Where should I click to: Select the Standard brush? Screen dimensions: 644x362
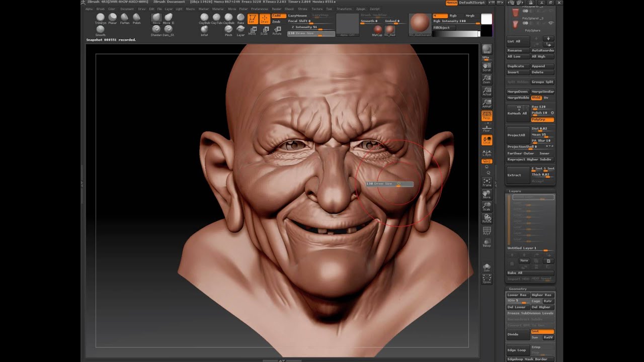pyautogui.click(x=156, y=31)
